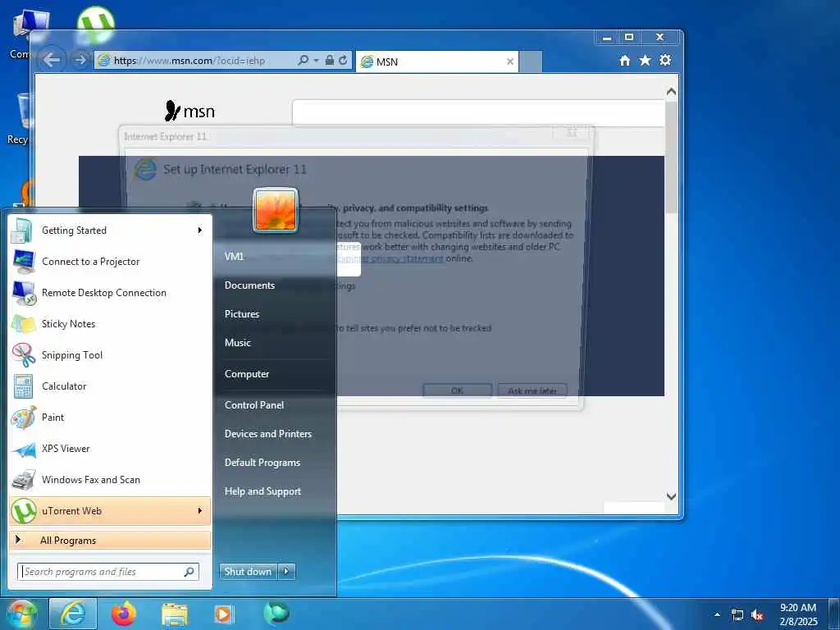Launch Firefox from the taskbar

tap(124, 614)
